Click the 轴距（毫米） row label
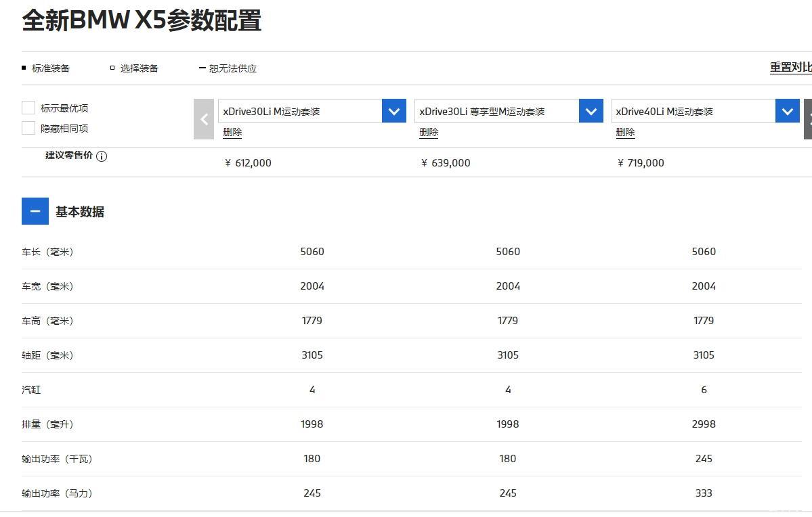 (47, 355)
